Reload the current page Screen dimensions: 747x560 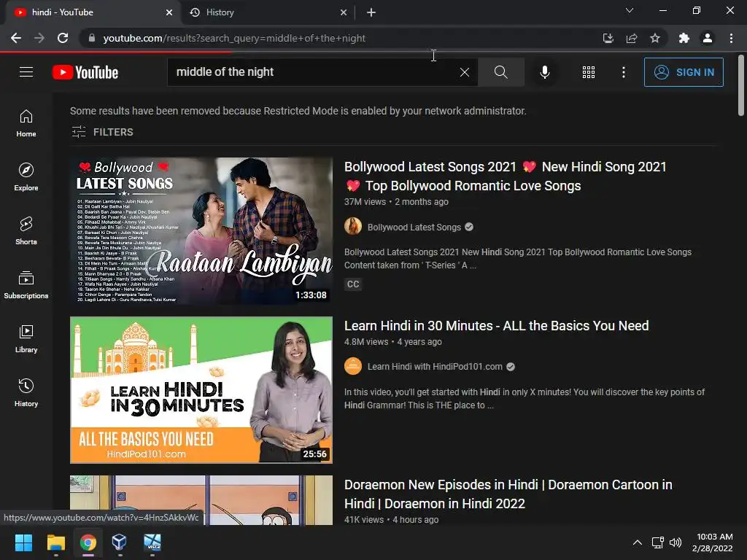point(63,38)
